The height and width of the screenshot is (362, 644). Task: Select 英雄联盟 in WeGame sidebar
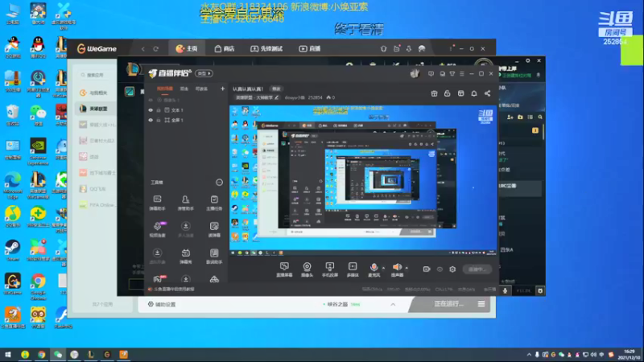(94, 109)
